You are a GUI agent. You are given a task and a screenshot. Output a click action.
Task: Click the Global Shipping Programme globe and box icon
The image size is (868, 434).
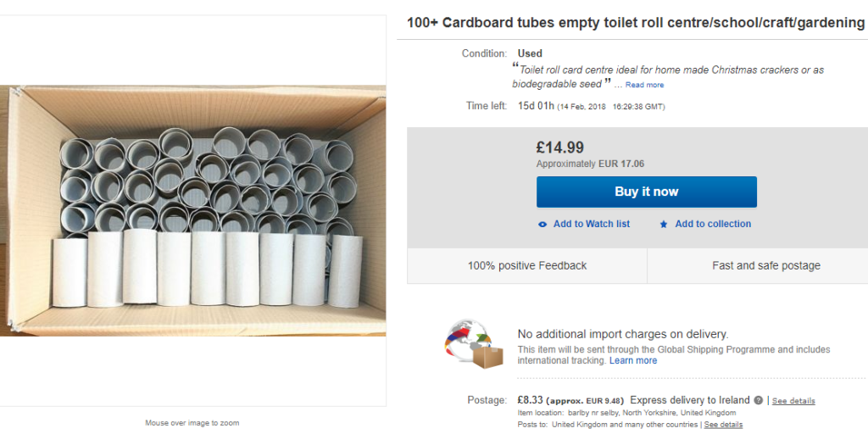click(x=473, y=344)
